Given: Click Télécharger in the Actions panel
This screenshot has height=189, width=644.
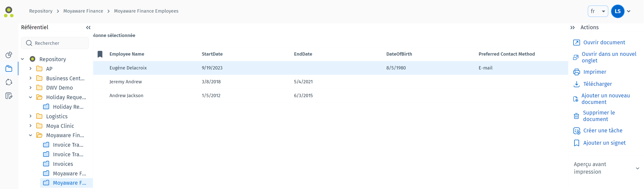Looking at the screenshot, I should tap(597, 84).
